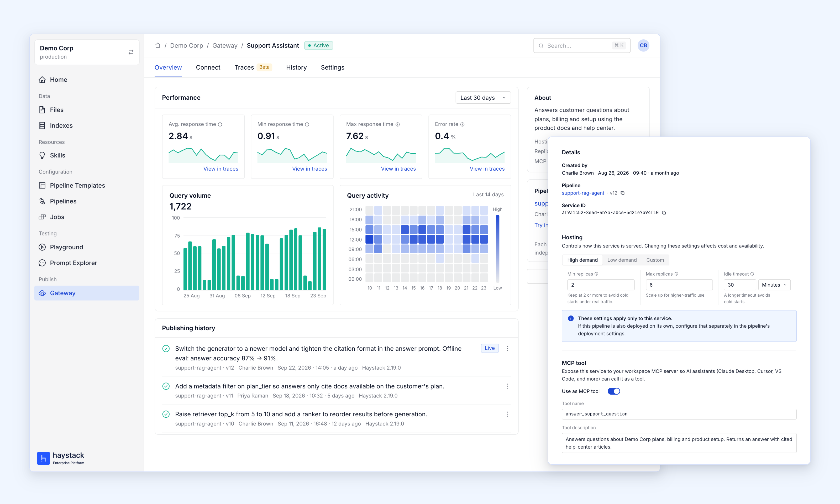
Task: Click the Tool description text area
Action: 679,443
